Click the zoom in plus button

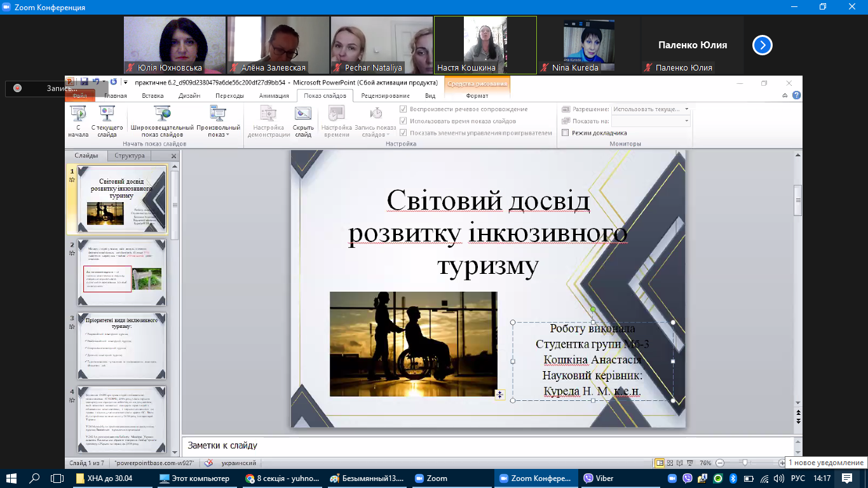coord(781,463)
